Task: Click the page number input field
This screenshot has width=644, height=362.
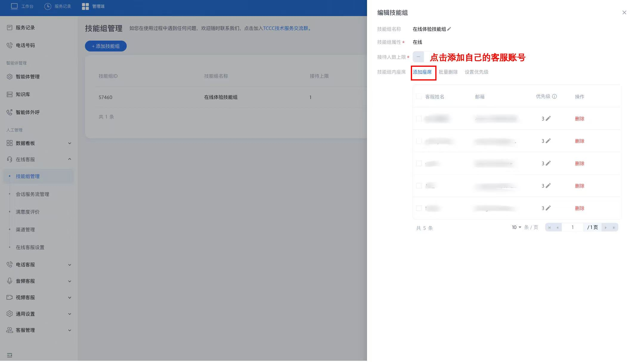Action: 572,227
